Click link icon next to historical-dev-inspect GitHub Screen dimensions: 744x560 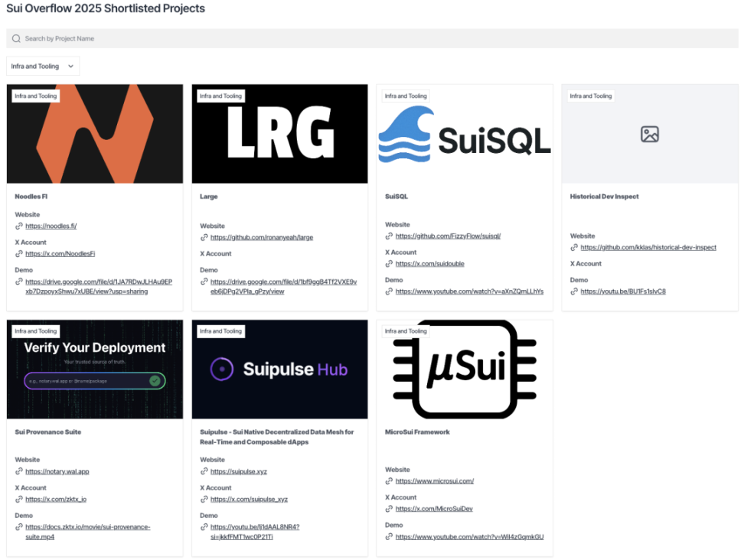point(574,248)
